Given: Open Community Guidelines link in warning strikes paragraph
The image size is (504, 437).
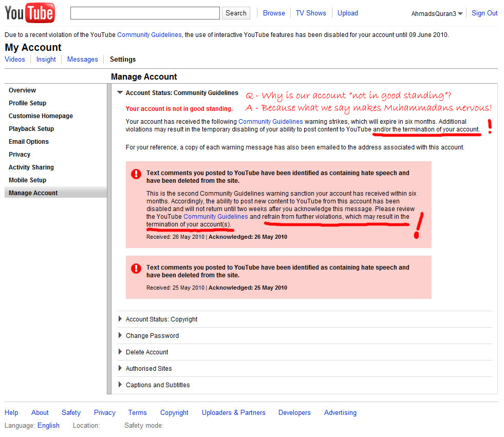Looking at the screenshot, I should tap(270, 122).
